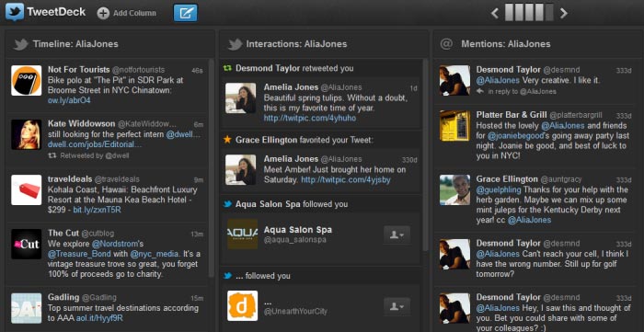Click the star icon beside Grace Ellington
This screenshot has width=644, height=332.
tap(227, 140)
